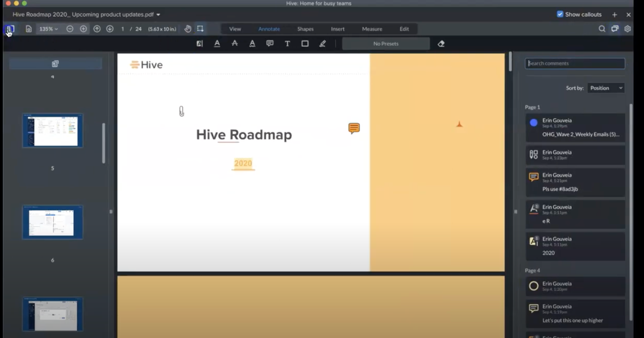This screenshot has height=338, width=644.
Task: Select the partially visible thumbnail below page 6
Action: click(x=53, y=314)
